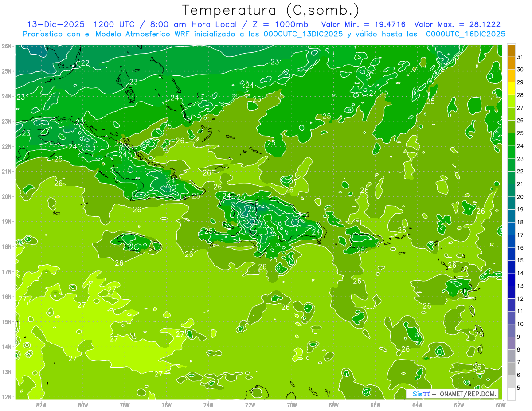
Task: Click longitude axis label "72W"
Action: click(x=250, y=405)
